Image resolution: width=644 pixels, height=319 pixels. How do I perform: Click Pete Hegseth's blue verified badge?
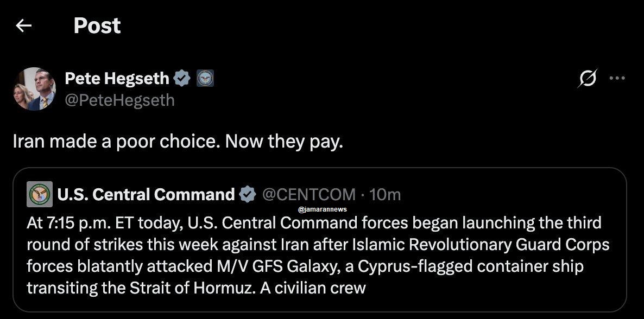pyautogui.click(x=181, y=78)
